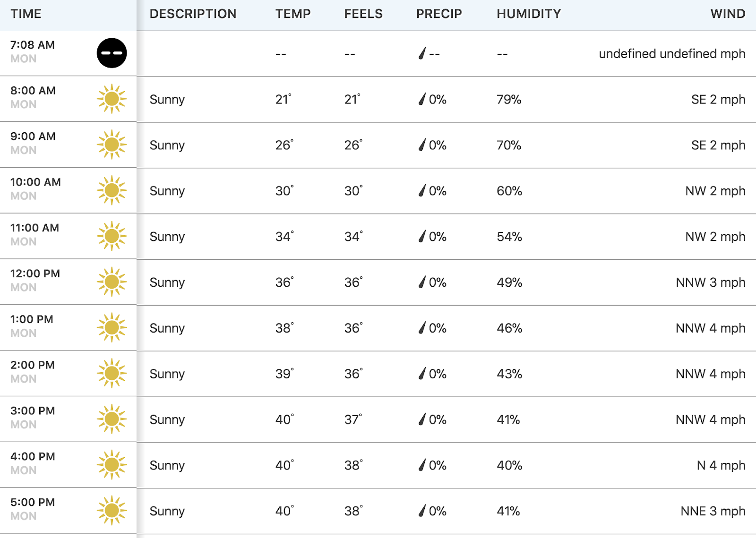Click the TIME column header
This screenshot has width=756, height=538.
26,14
